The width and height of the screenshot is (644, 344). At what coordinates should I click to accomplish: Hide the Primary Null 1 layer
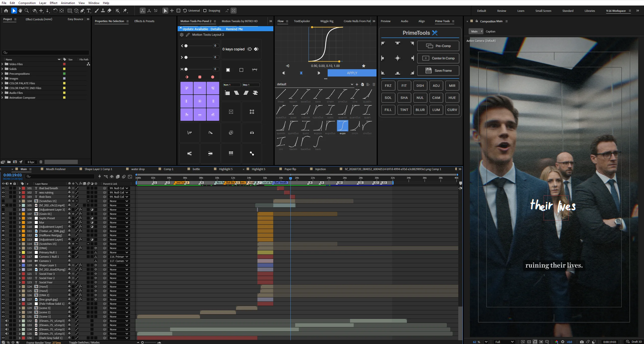pos(3,252)
